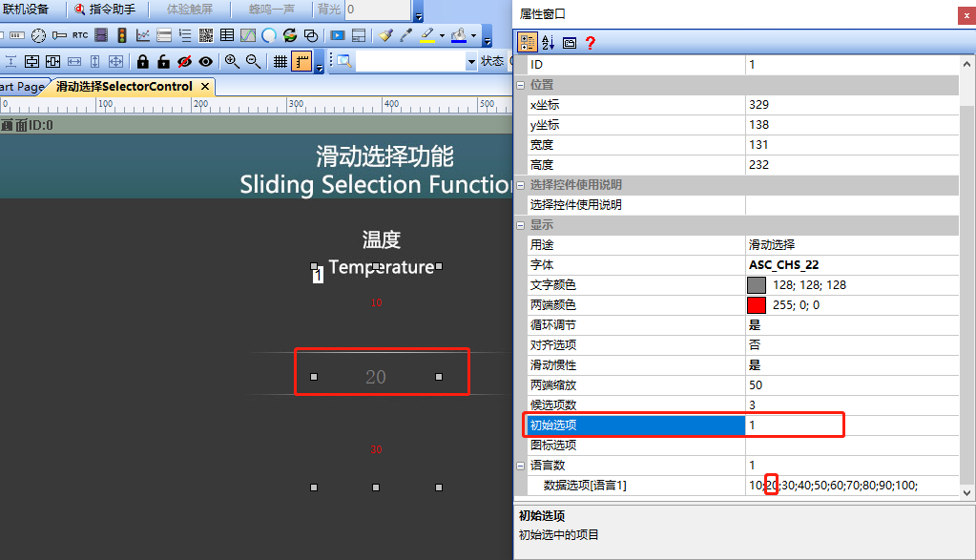The width and height of the screenshot is (976, 560).
Task: Hide control with crossed-eye icon
Action: 184,61
